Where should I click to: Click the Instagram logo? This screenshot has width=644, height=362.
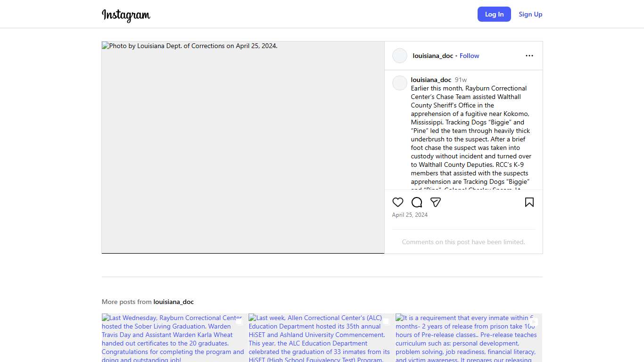tap(126, 15)
